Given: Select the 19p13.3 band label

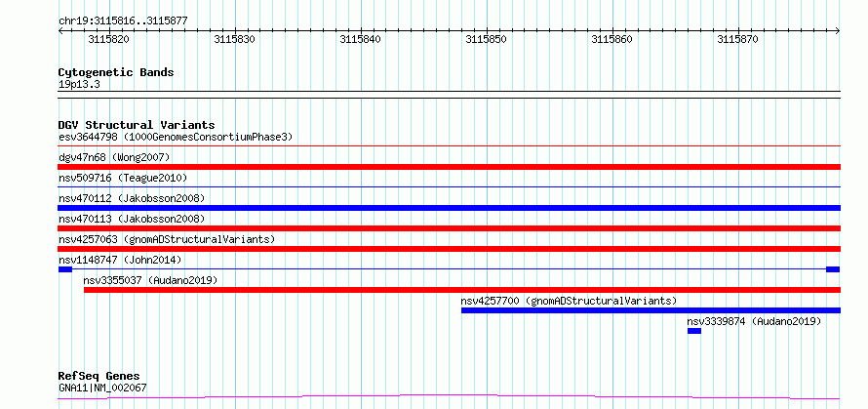Looking at the screenshot, I should (x=79, y=85).
